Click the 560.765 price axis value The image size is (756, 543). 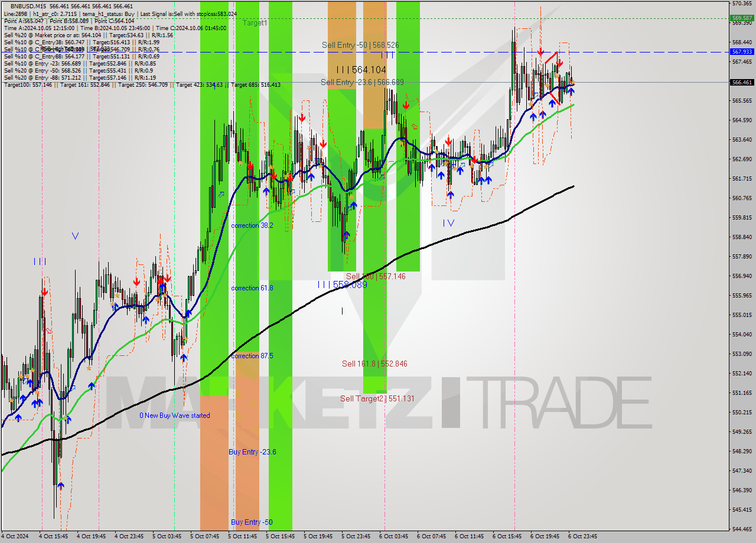(742, 198)
